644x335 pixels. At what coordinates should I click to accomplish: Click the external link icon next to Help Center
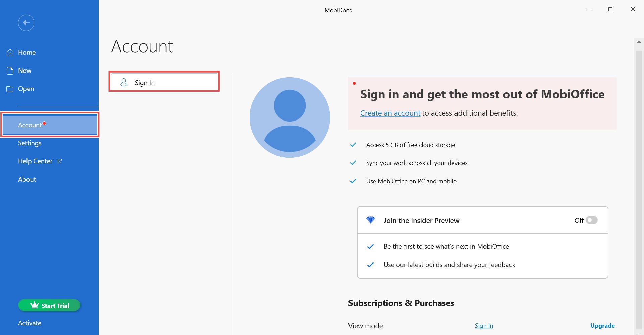(x=60, y=161)
